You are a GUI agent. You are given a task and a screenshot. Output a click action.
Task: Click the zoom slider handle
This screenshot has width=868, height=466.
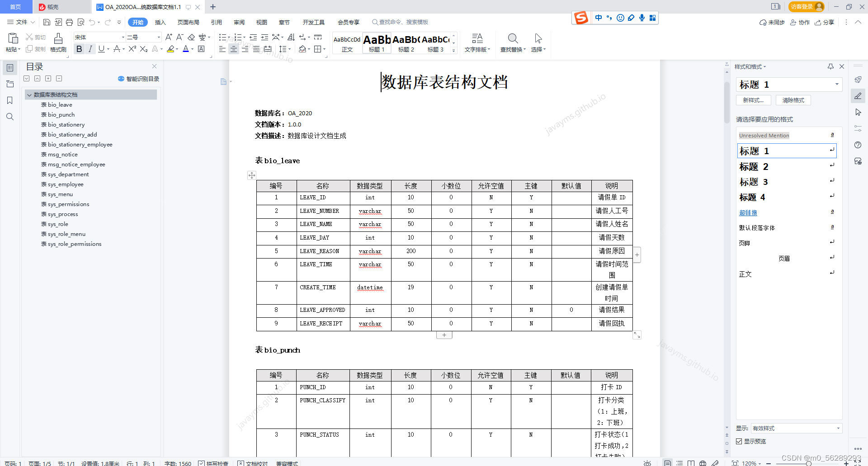808,463
